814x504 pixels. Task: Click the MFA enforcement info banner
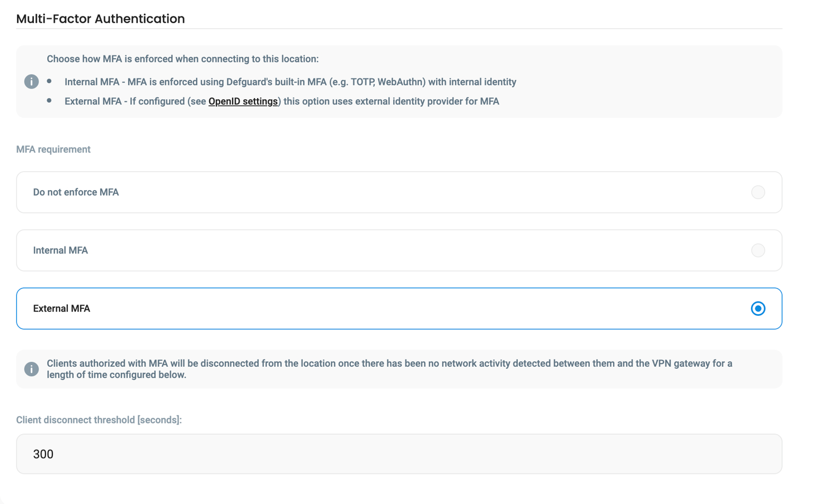[400, 81]
